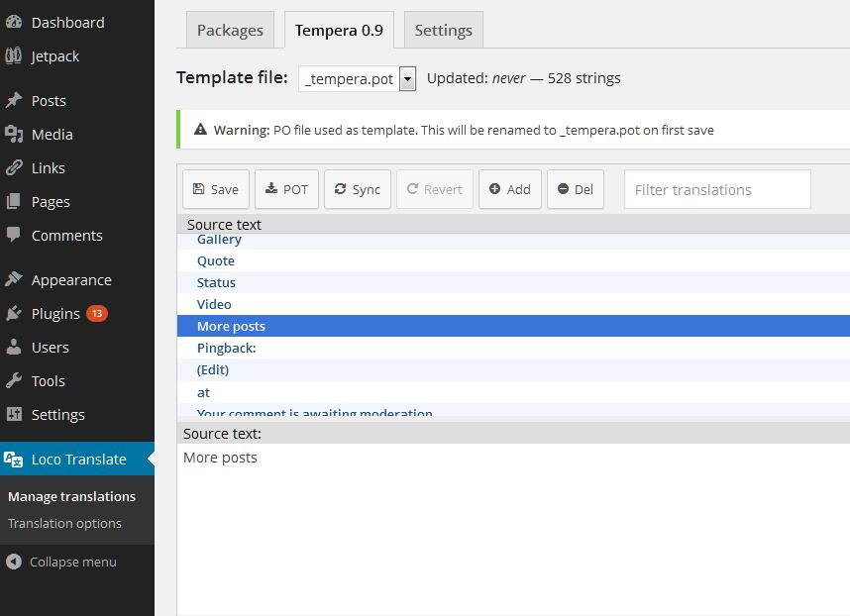This screenshot has height=616, width=850.
Task: Select the Tempera 0.9 tab
Action: [340, 30]
